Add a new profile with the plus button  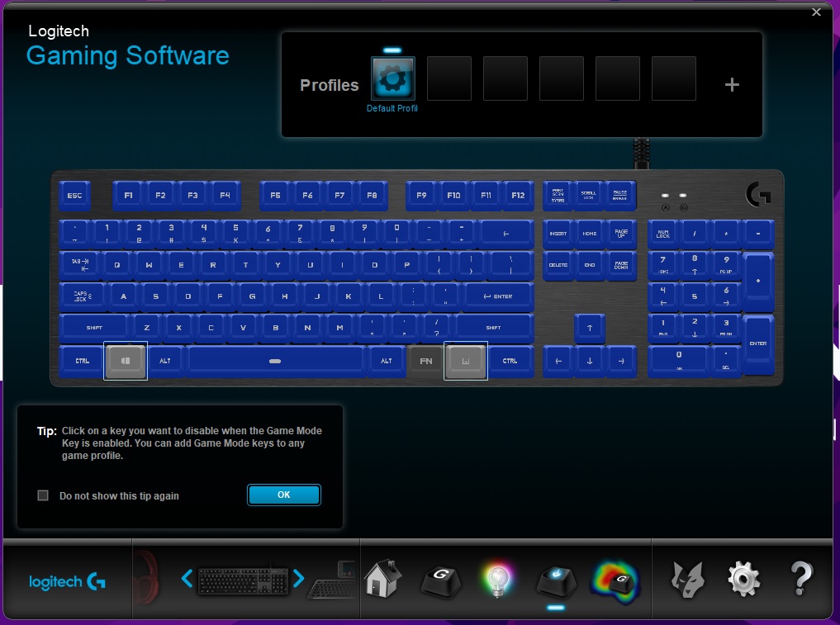point(731,83)
